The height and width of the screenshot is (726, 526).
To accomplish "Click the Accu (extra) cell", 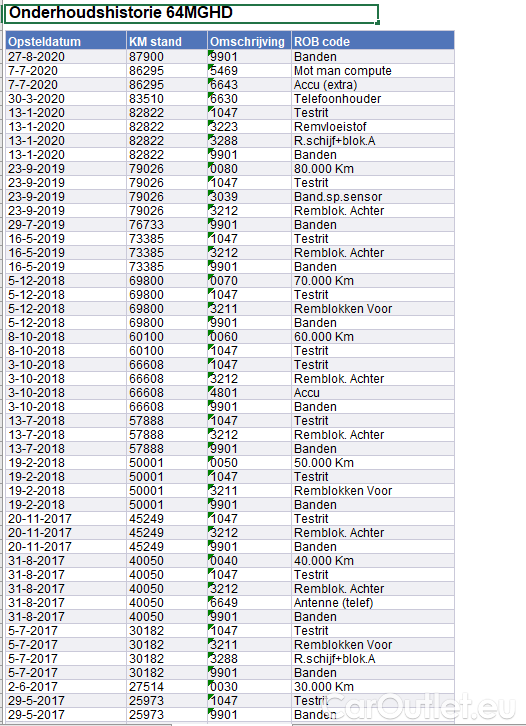I will 373,85.
